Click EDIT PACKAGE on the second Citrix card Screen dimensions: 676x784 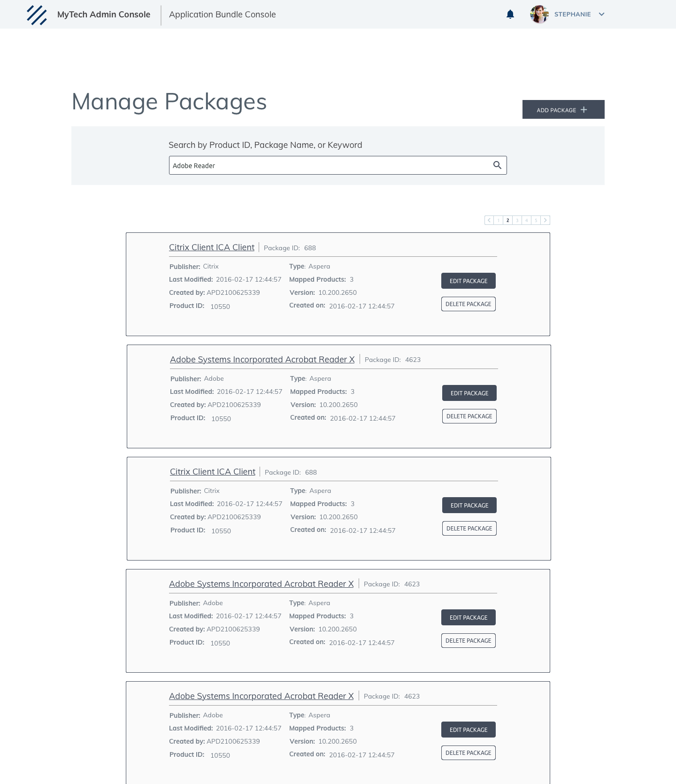[469, 505]
